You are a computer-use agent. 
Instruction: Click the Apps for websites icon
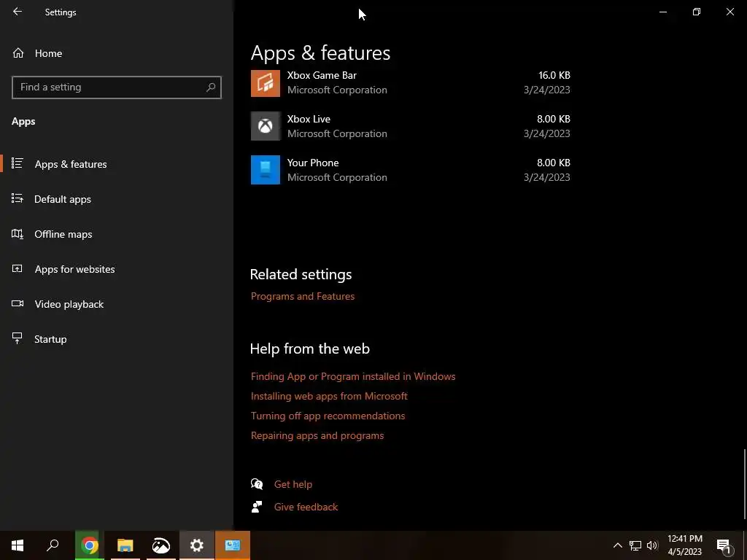click(x=18, y=268)
